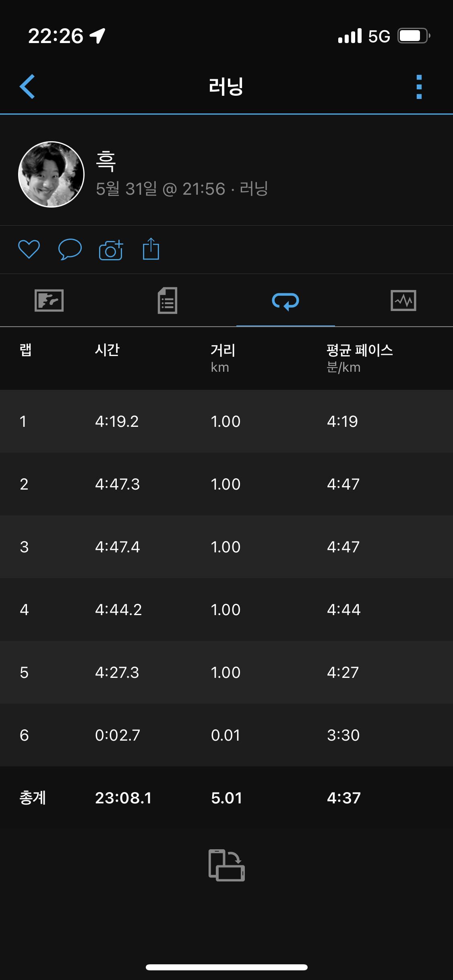
Task: Tap the 총계 total row
Action: pyautogui.click(x=226, y=798)
